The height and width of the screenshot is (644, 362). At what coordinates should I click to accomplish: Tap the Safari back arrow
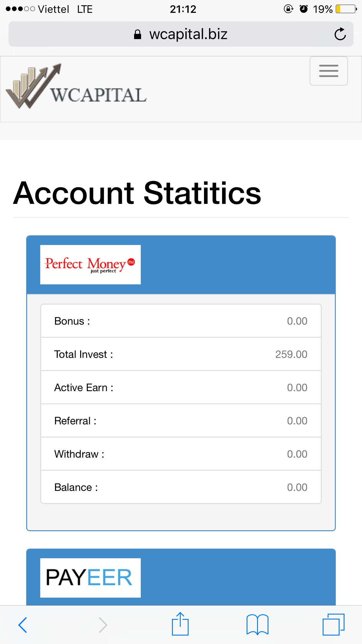pyautogui.click(x=23, y=625)
